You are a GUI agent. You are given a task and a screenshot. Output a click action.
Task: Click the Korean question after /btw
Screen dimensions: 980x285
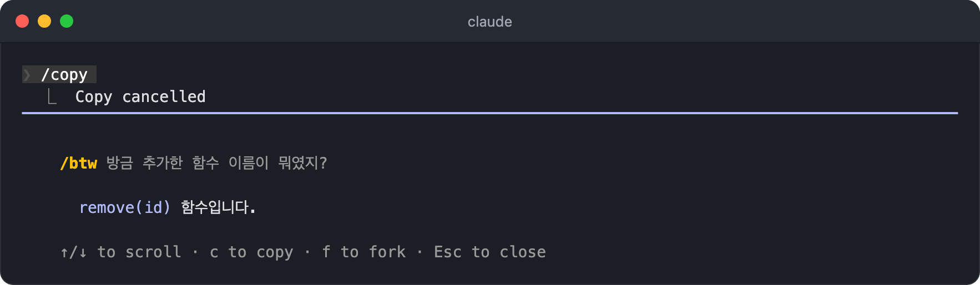coord(216,163)
